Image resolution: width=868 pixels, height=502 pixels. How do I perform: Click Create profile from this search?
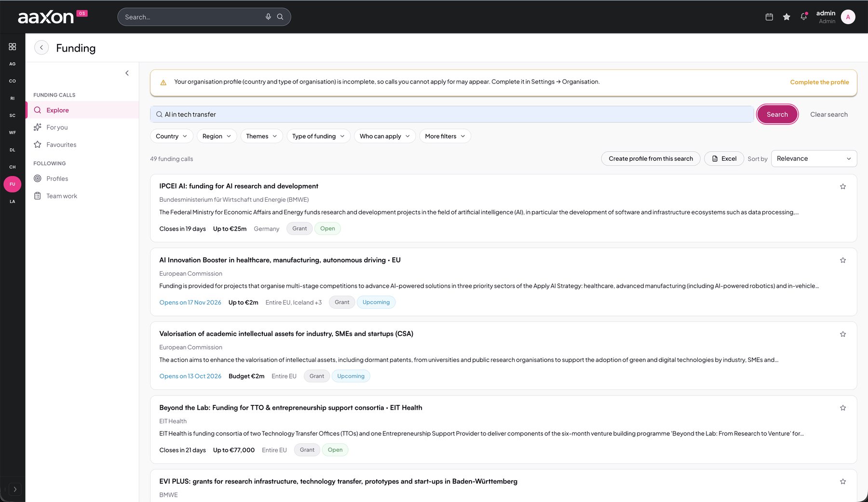[x=651, y=158]
